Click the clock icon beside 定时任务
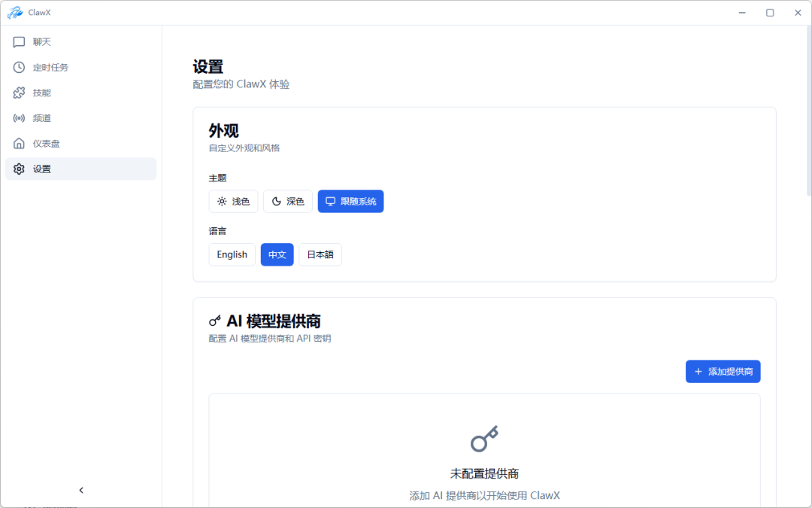This screenshot has width=812, height=508. [19, 68]
